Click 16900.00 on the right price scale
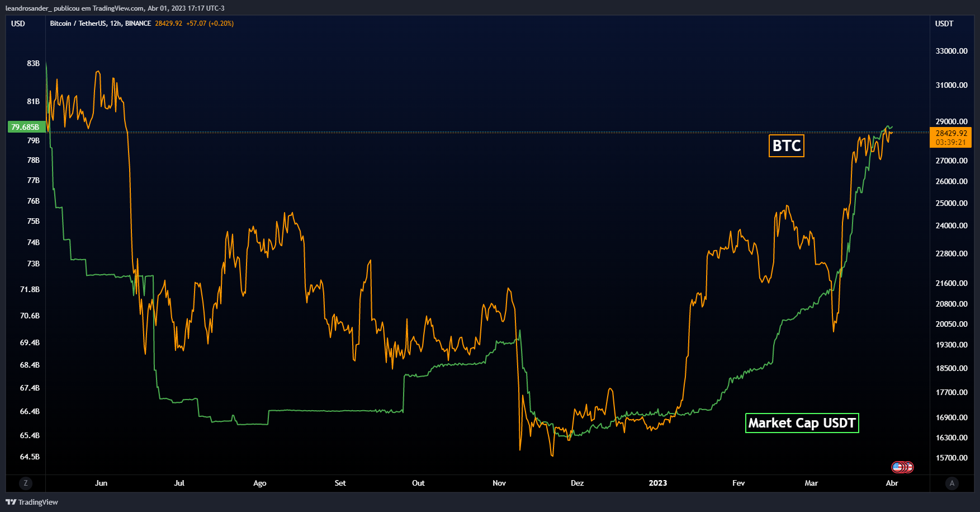This screenshot has height=512, width=980. (x=951, y=417)
